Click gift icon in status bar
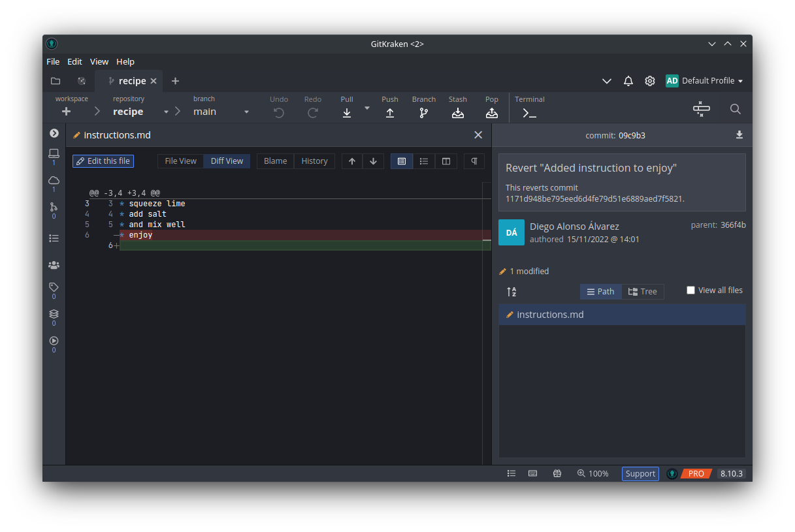This screenshot has height=532, width=795. point(557,474)
